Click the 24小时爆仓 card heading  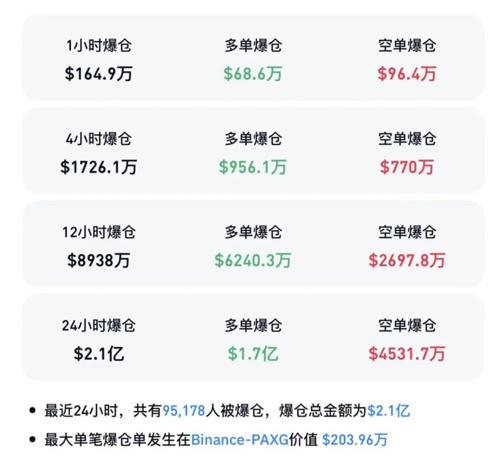click(99, 326)
